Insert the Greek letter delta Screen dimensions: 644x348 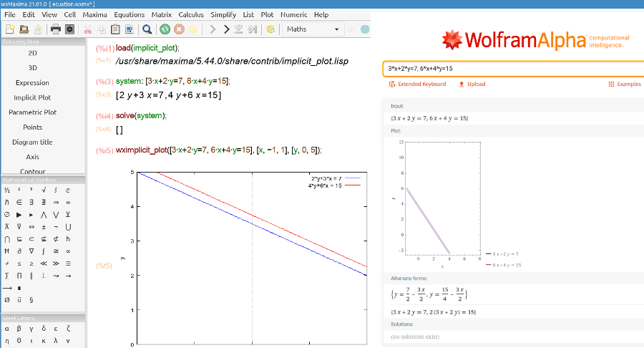tap(44, 329)
